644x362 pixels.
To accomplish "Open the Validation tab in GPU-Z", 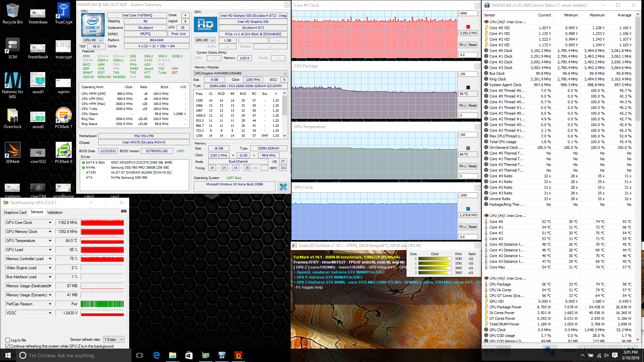I will (x=55, y=213).
